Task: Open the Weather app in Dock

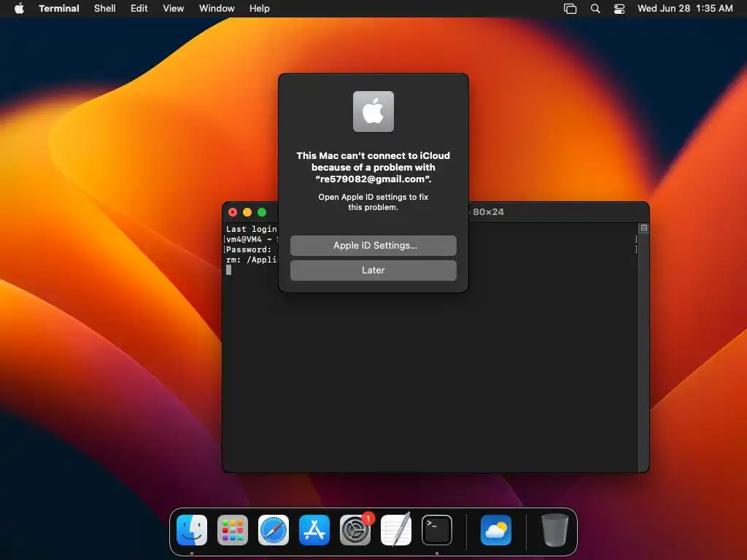Action: coord(496,530)
